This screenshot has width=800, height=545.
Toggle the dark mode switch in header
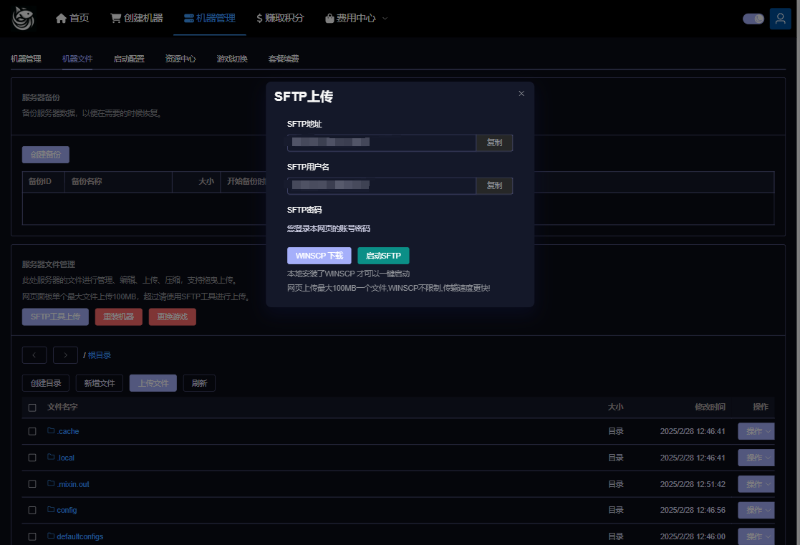pos(752,18)
